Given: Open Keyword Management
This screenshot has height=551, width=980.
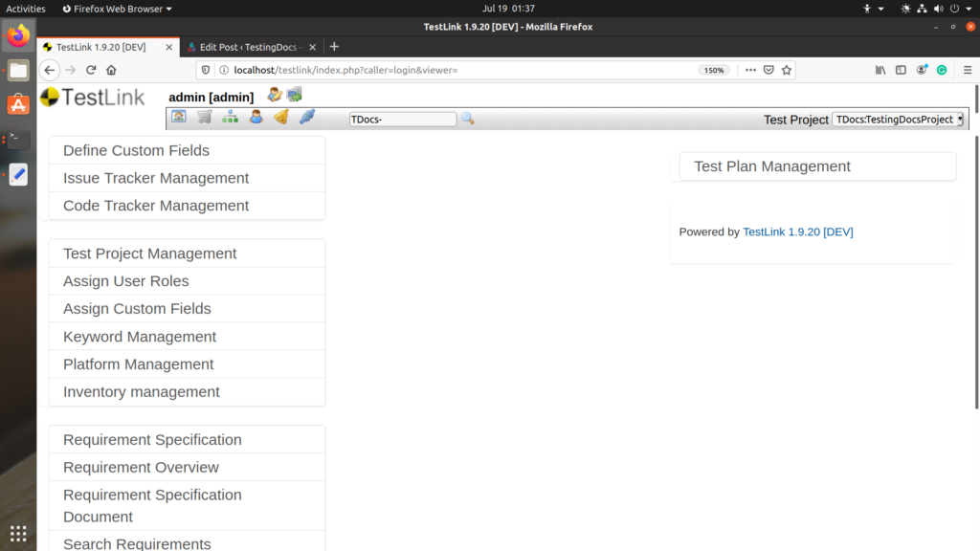Looking at the screenshot, I should point(139,336).
